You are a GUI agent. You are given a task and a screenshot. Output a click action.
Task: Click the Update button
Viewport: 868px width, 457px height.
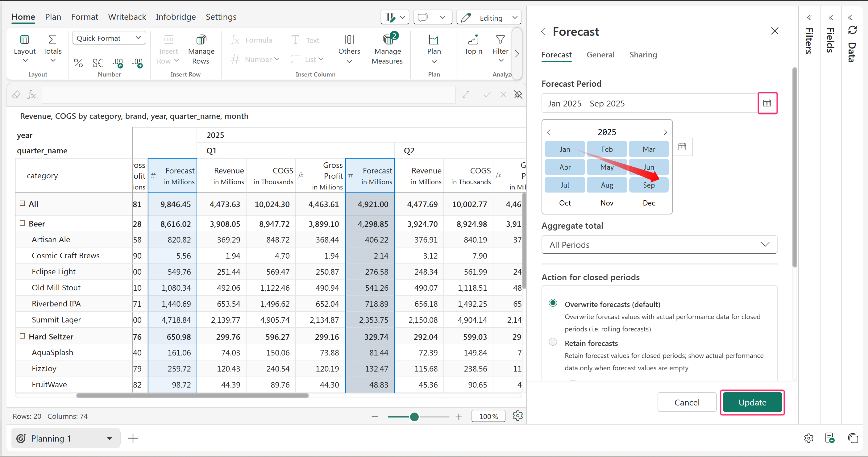[752, 402]
